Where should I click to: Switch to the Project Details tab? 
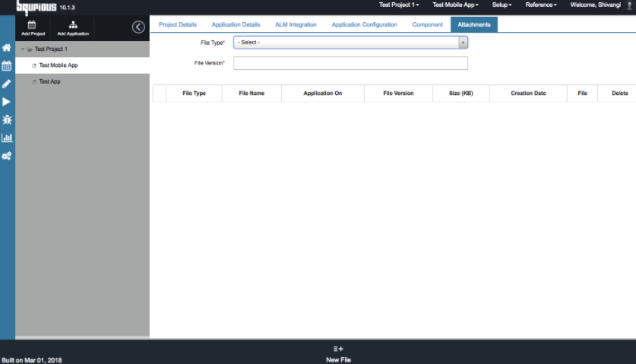pos(178,25)
